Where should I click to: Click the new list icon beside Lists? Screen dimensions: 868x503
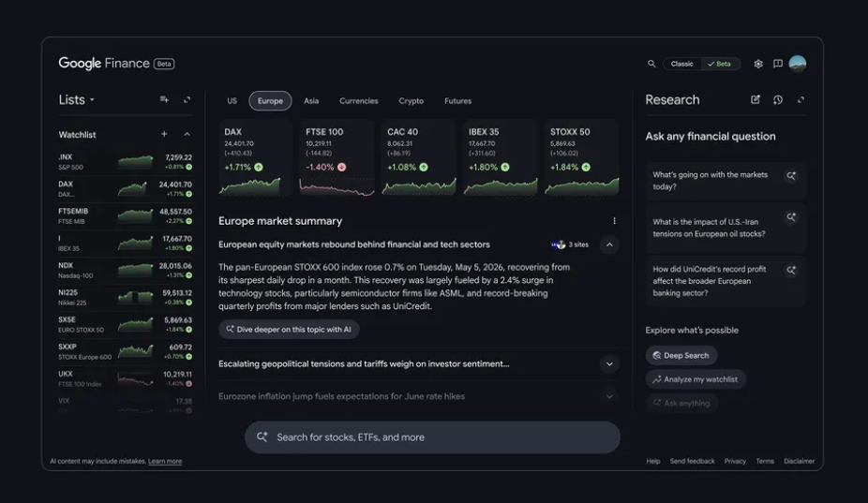[x=164, y=99]
